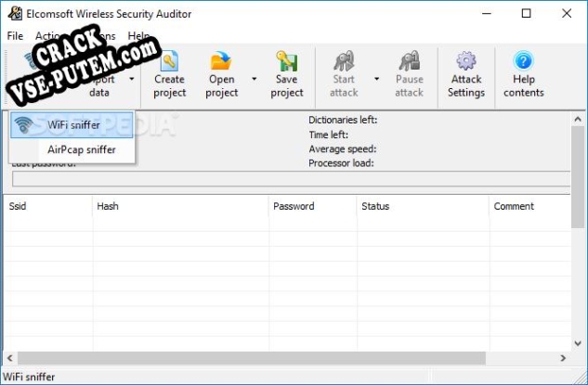Click the Dictionaries left label
Screen dimensions: 588x385
pos(343,120)
